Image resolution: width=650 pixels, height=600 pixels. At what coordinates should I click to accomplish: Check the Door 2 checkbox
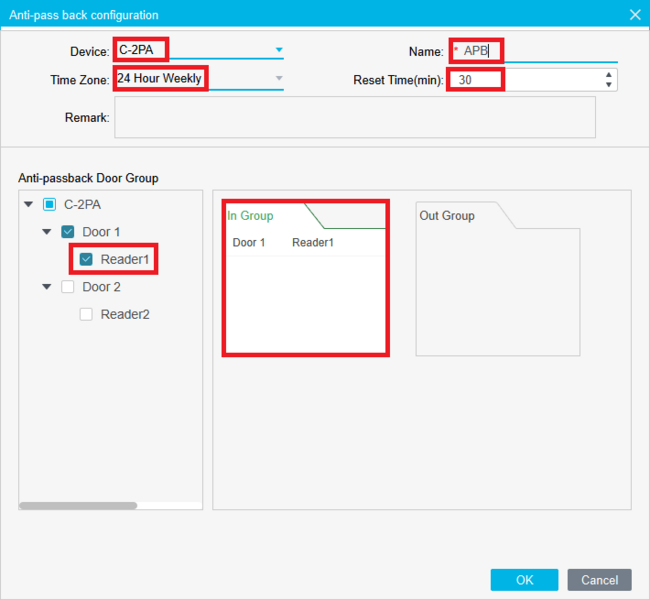(68, 287)
